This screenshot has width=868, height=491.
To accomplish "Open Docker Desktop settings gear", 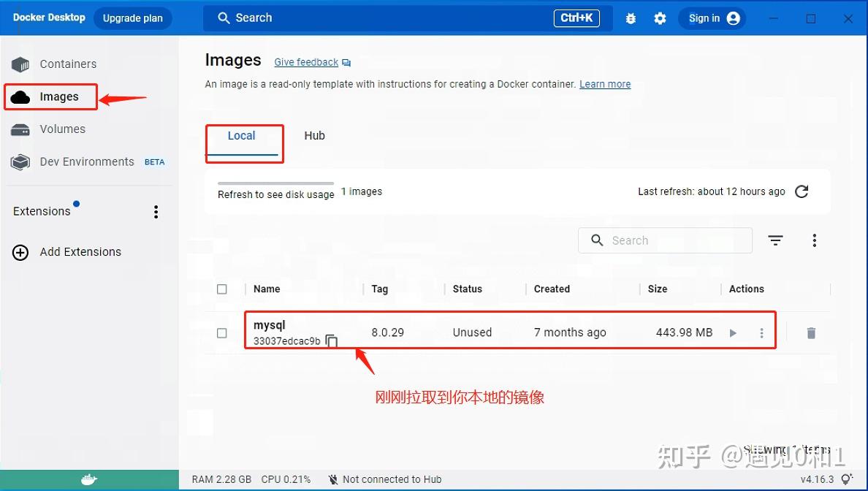I will point(660,18).
